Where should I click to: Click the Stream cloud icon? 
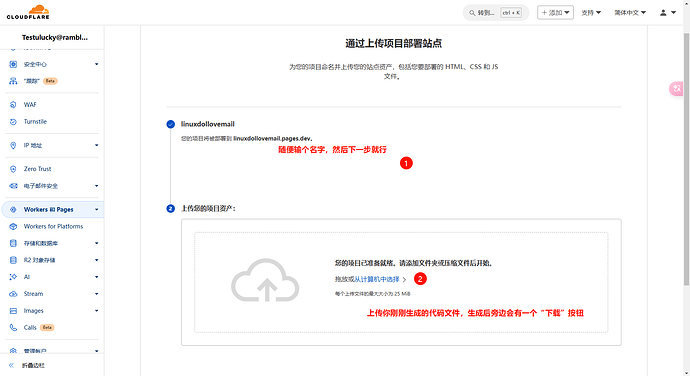click(x=13, y=294)
